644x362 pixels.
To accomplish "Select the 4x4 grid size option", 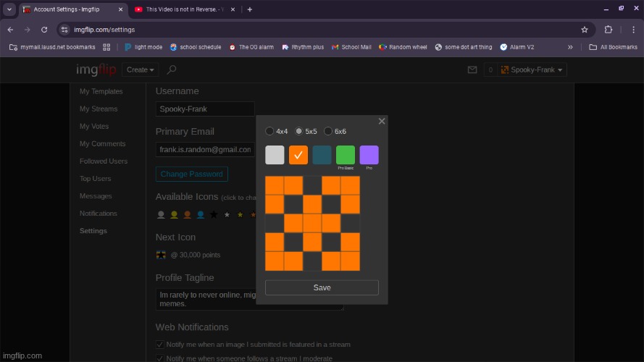I will point(270,132).
